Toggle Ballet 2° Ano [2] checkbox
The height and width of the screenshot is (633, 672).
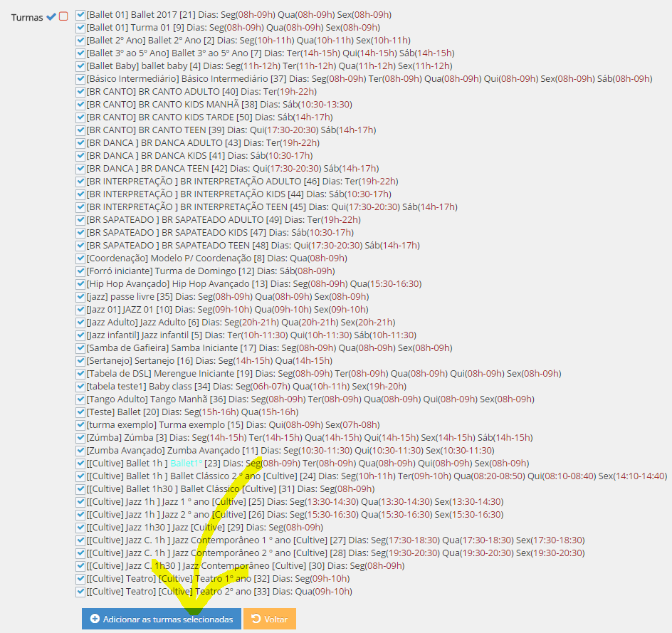80,41
